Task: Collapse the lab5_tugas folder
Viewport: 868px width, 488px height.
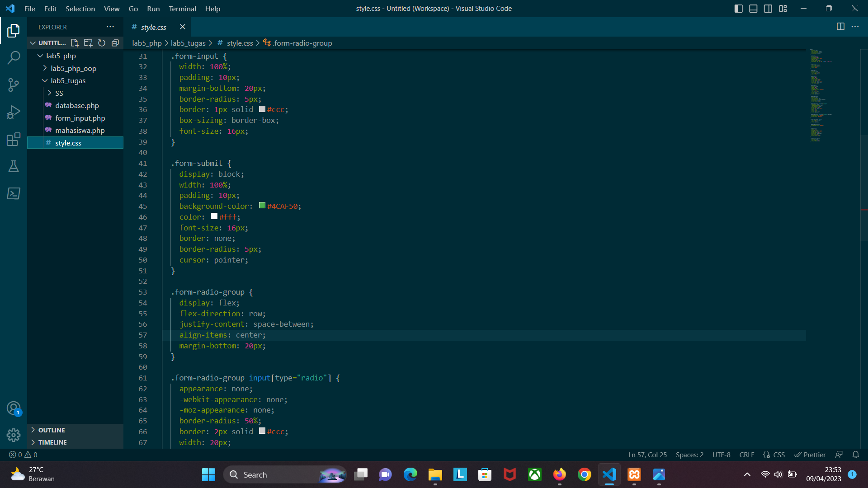Action: [x=68, y=80]
